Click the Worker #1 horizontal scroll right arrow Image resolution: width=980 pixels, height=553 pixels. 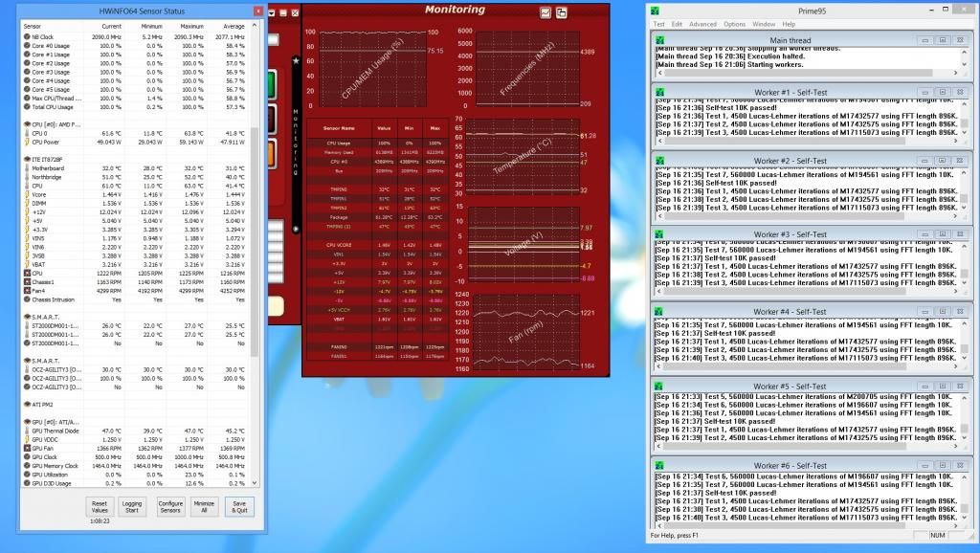click(x=955, y=142)
